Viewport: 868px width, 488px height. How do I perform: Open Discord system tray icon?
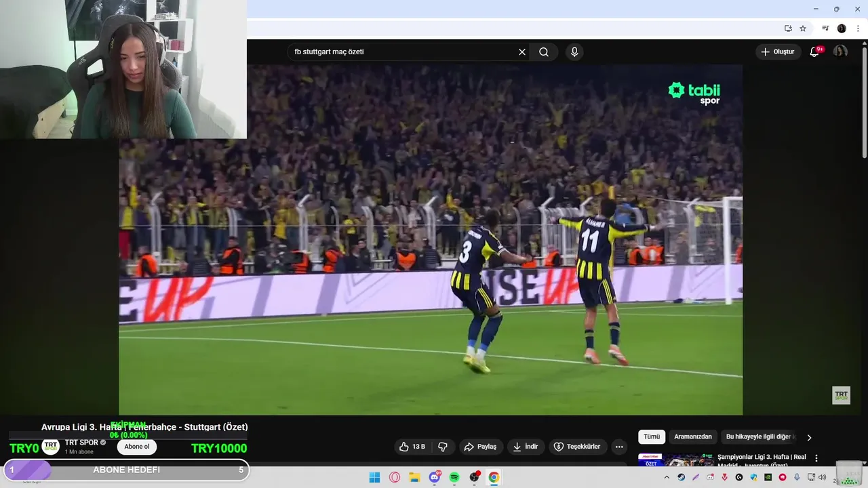[710, 477]
